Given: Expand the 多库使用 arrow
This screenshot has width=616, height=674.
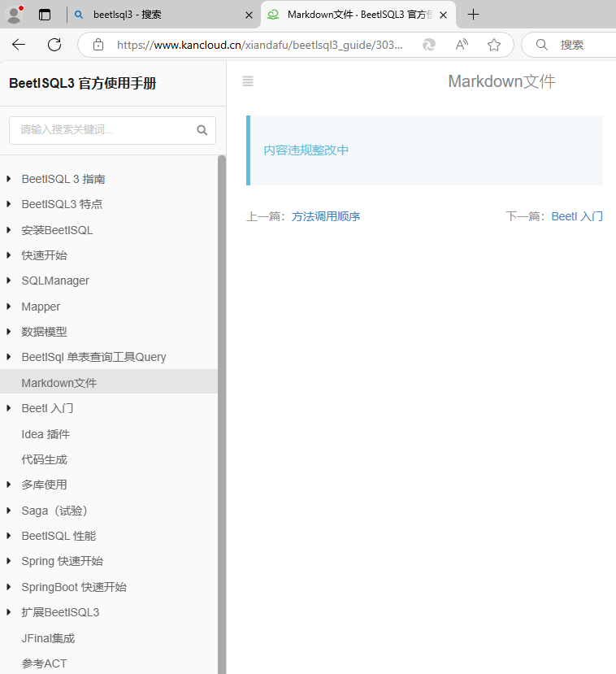Looking at the screenshot, I should click(x=9, y=485).
